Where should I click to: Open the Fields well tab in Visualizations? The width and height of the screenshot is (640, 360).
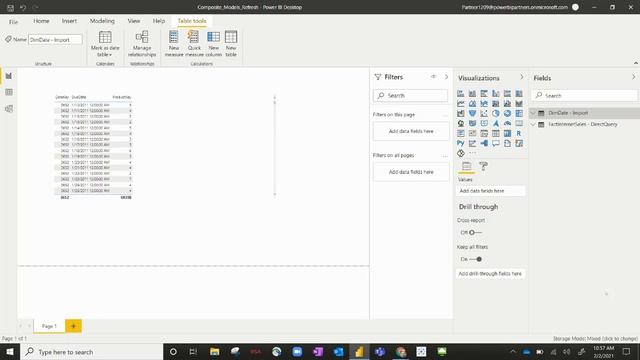467,166
